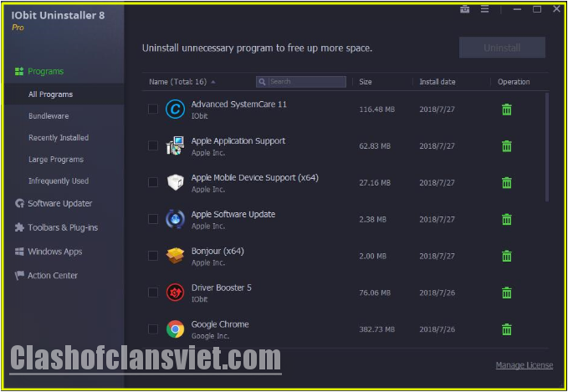
Task: Click the Uninstall button
Action: coord(502,48)
